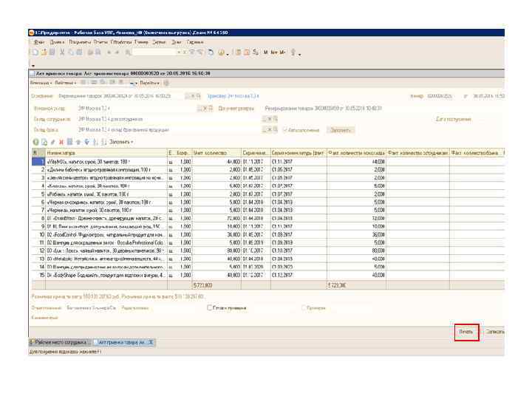Viewport: 532px width, 399px height.
Task: Click the Move row down arrow icon
Action: [x=87, y=142]
